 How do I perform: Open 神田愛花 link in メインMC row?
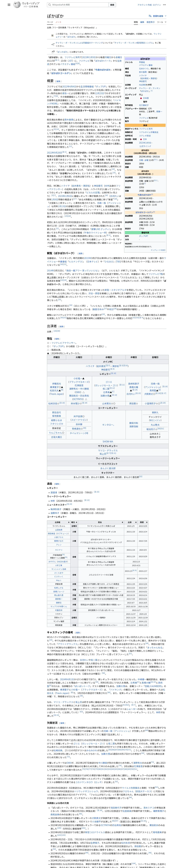pos(105,370)
